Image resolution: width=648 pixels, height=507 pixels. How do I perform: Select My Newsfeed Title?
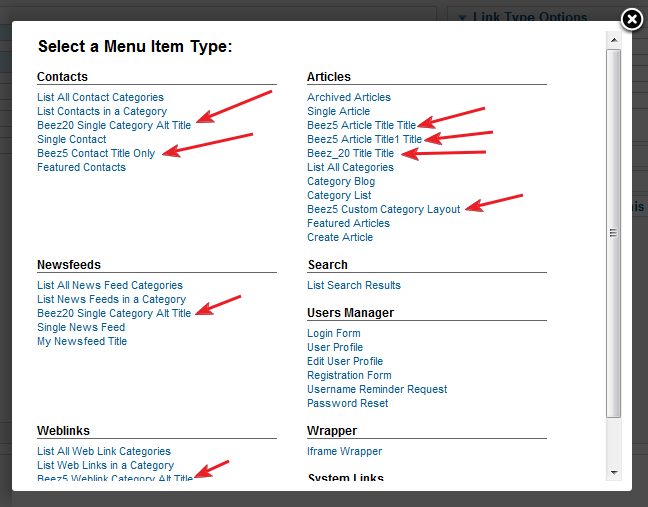pos(82,341)
